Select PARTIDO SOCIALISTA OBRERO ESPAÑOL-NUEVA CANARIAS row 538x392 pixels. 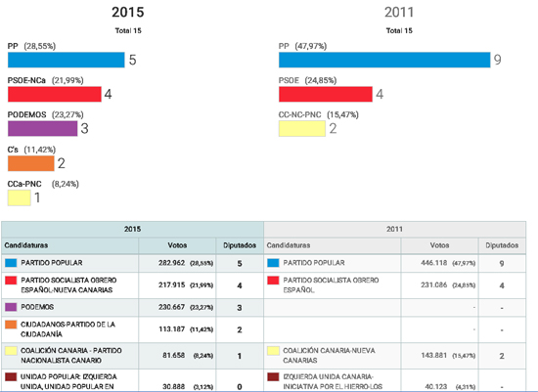tap(132, 285)
